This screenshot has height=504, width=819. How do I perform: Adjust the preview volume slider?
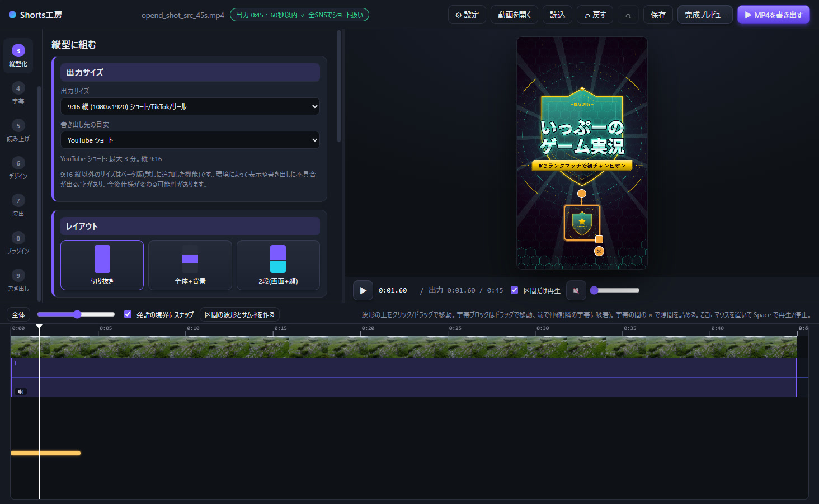tap(614, 290)
